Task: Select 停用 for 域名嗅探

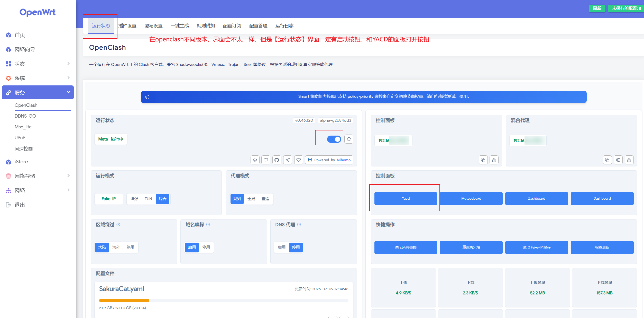Action: [206, 247]
